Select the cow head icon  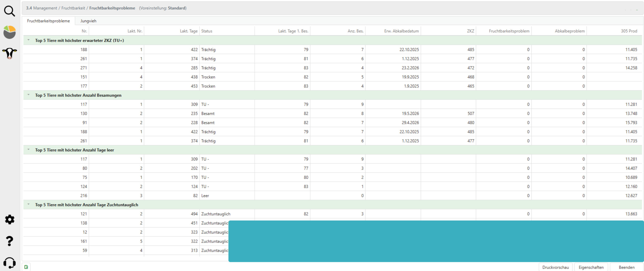10,53
